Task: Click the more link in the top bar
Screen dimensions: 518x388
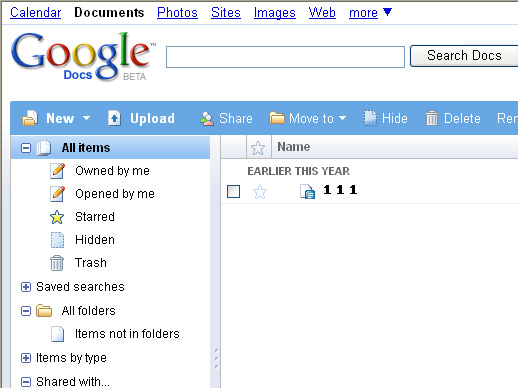Action: click(363, 13)
